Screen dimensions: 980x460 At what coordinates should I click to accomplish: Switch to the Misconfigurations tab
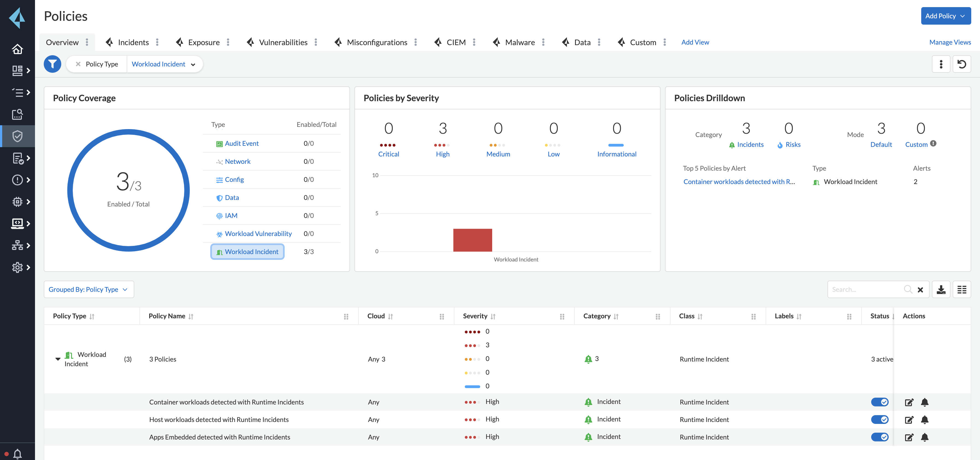point(377,42)
